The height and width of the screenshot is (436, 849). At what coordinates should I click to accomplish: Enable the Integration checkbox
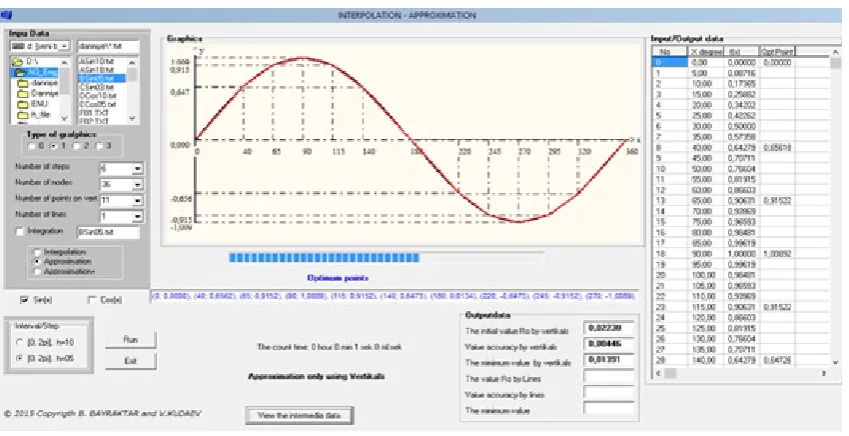coord(20,232)
